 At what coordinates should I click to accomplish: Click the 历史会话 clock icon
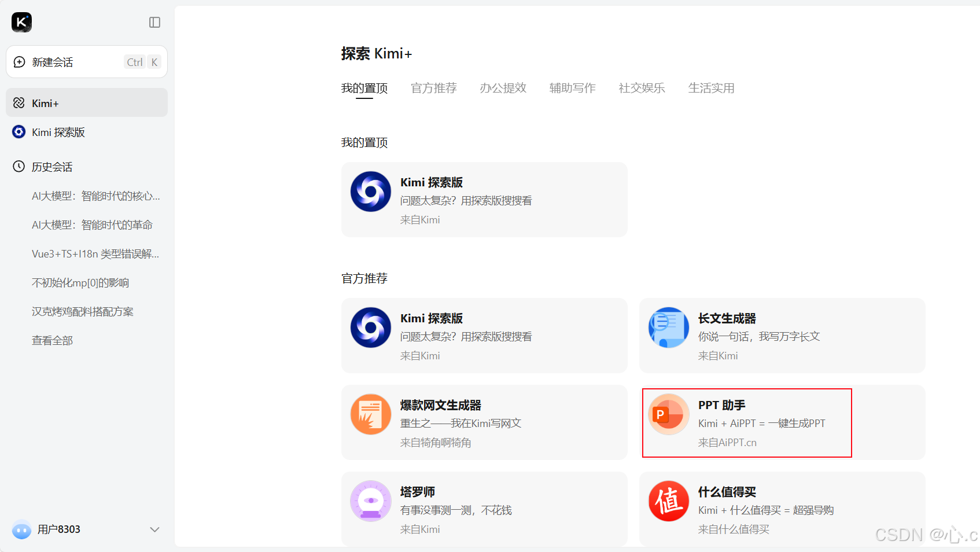19,167
